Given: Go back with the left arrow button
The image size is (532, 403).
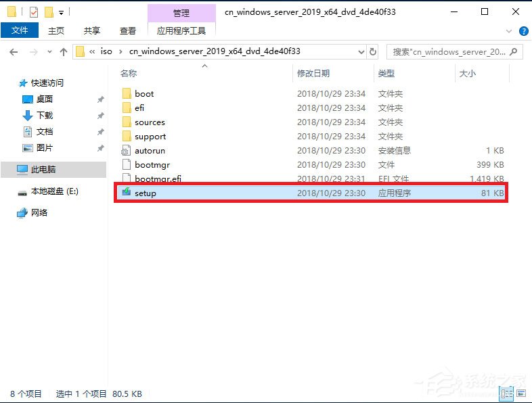Looking at the screenshot, I should pos(14,52).
